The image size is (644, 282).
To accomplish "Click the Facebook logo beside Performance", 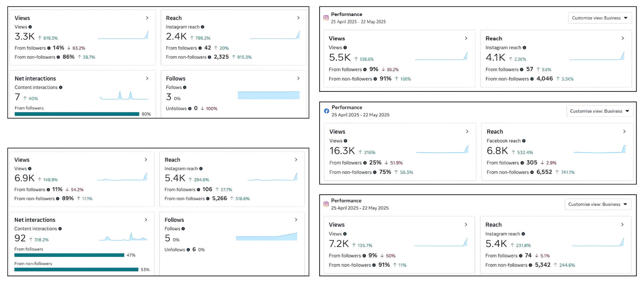I will tap(326, 111).
